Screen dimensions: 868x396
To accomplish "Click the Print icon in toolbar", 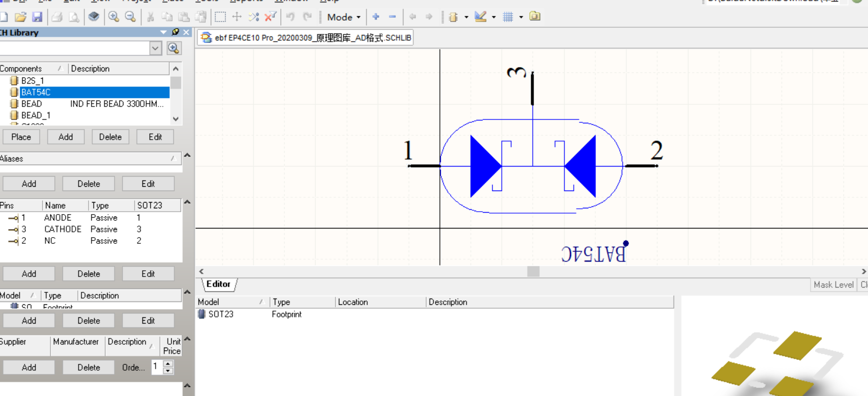I will click(57, 17).
